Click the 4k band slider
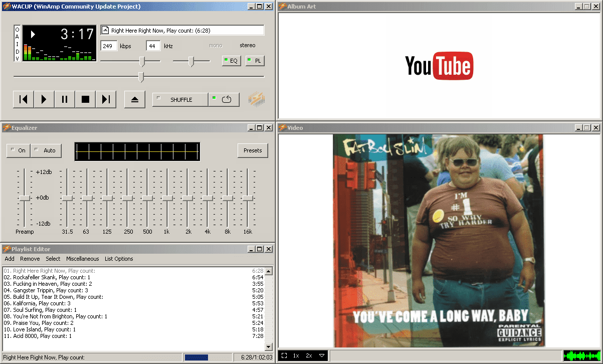 tap(208, 198)
